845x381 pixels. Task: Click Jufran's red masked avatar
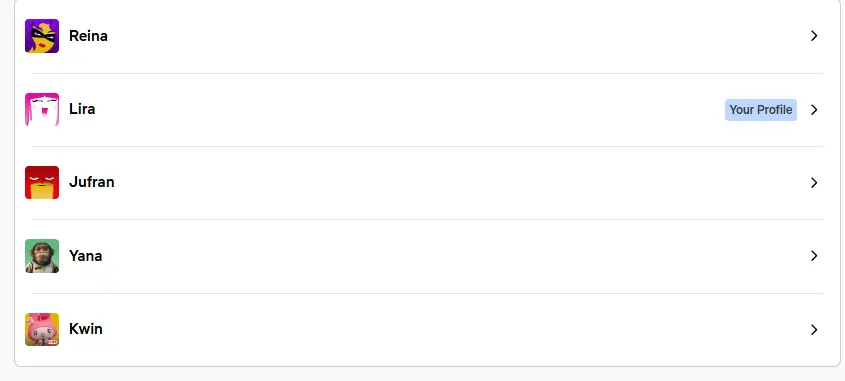tap(42, 183)
